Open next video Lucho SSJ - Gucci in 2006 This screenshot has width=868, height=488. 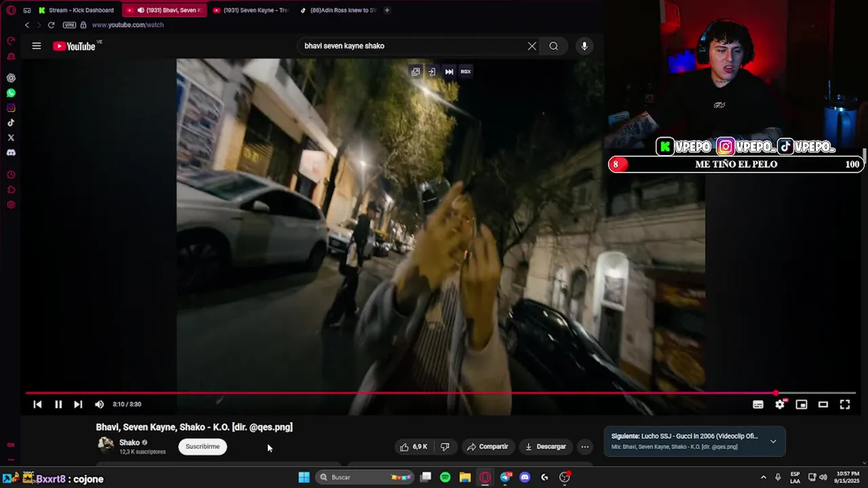point(685,436)
